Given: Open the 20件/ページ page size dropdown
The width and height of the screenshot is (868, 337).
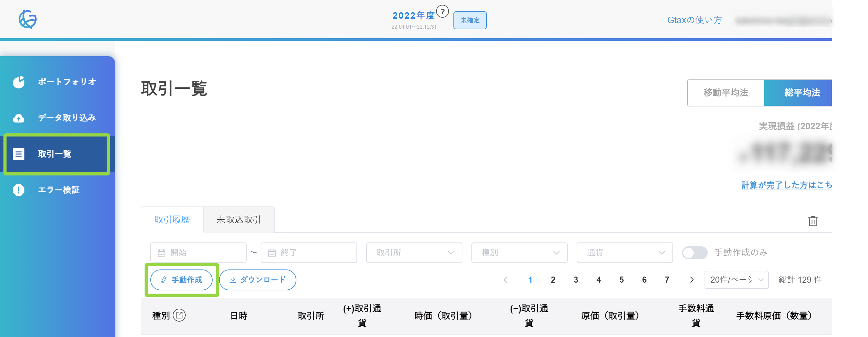Looking at the screenshot, I should [x=736, y=280].
